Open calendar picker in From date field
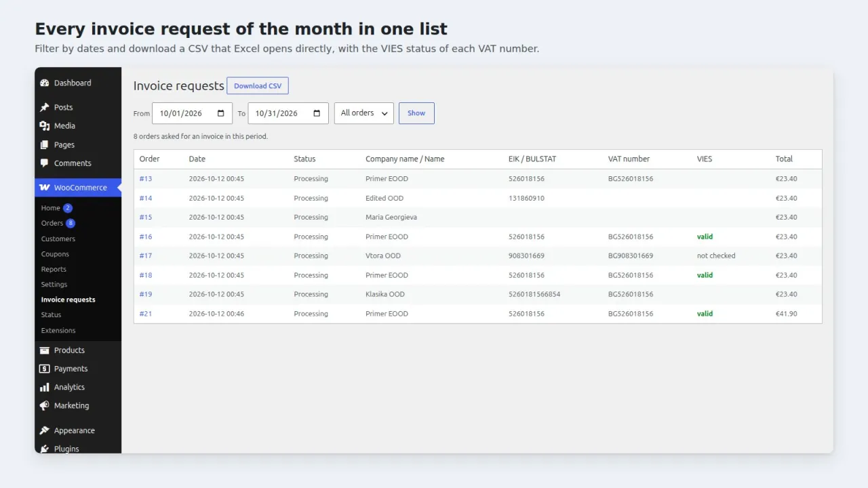Viewport: 868px width, 488px height. 221,113
